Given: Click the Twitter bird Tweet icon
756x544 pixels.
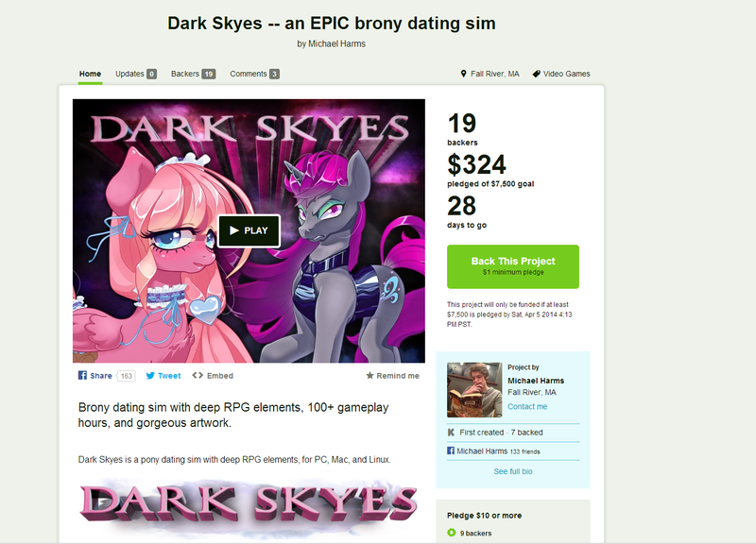Looking at the screenshot, I should (x=150, y=376).
